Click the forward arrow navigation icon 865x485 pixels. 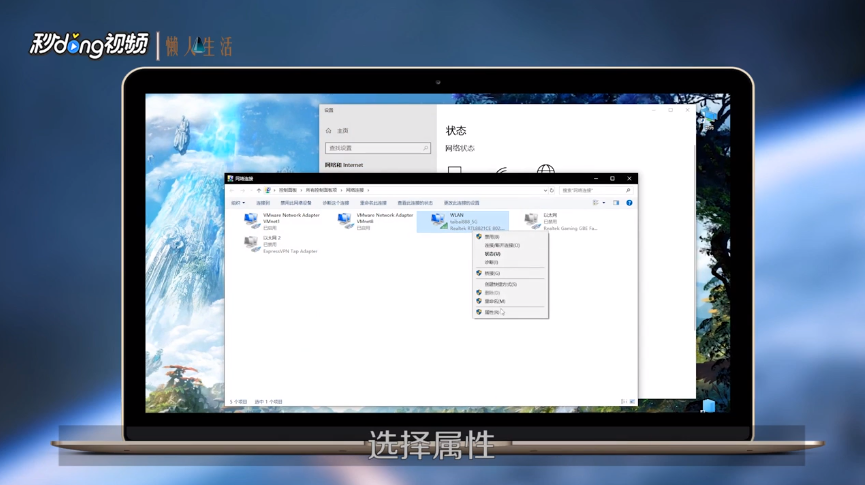(242, 190)
